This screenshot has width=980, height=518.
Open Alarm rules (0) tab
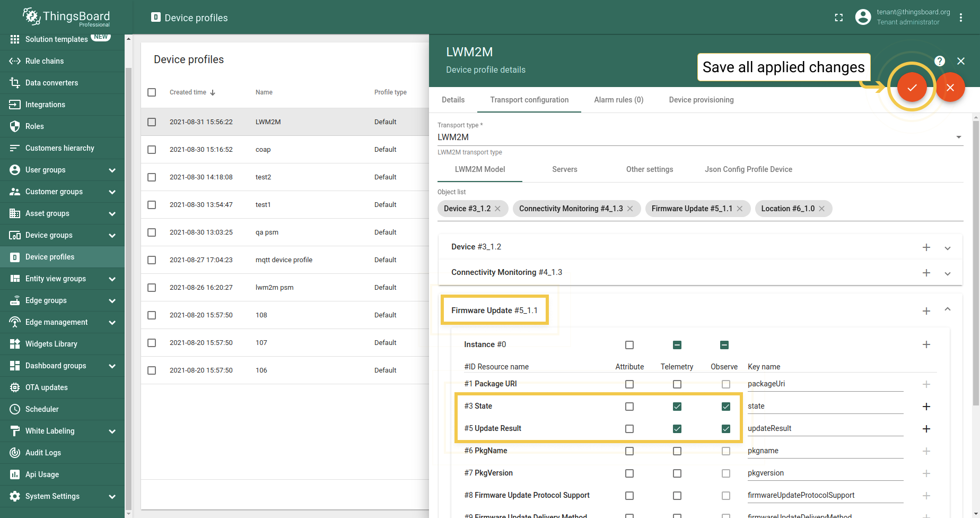(x=618, y=100)
